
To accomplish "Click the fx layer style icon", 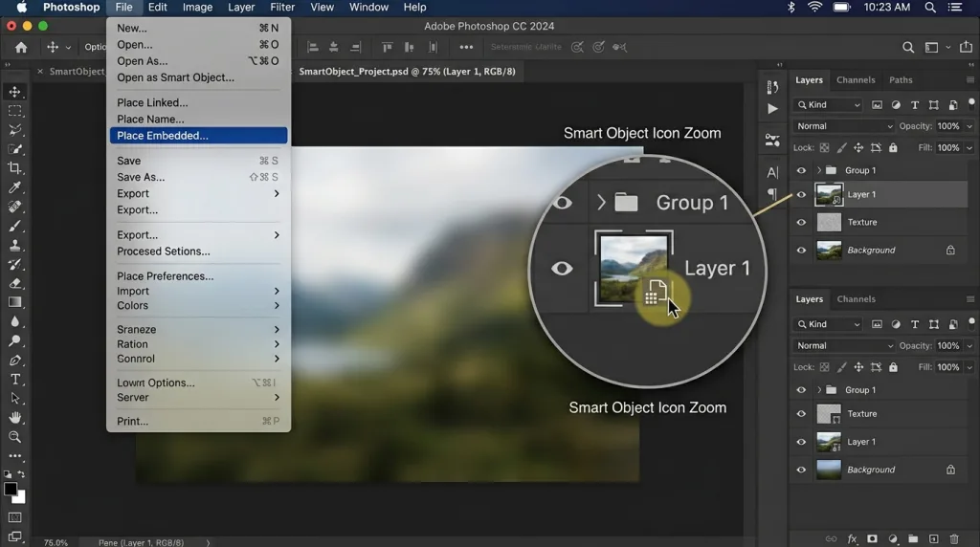I will (x=852, y=539).
